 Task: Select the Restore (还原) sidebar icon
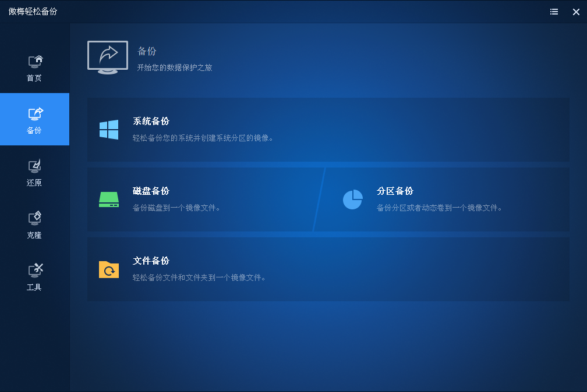point(36,166)
